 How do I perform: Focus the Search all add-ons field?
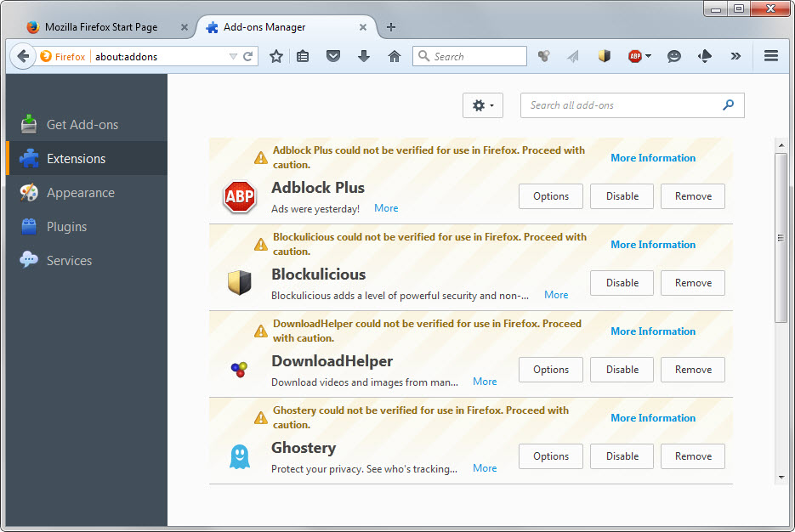(x=633, y=105)
